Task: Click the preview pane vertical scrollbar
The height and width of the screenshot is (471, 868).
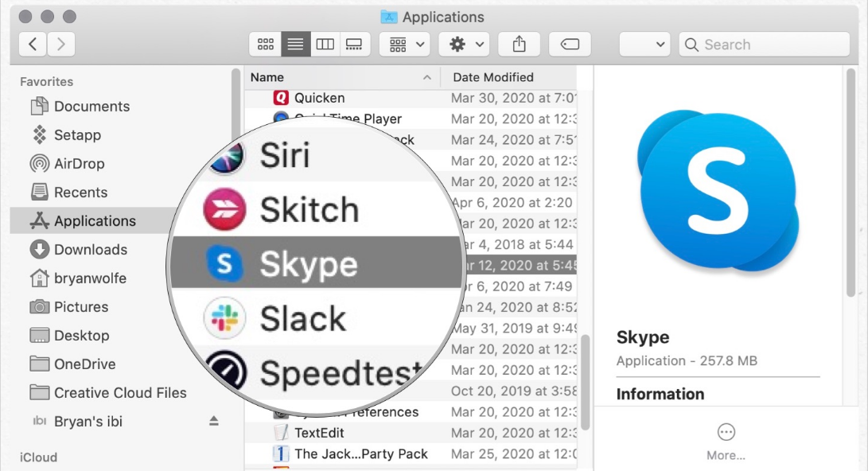Action: tap(851, 183)
